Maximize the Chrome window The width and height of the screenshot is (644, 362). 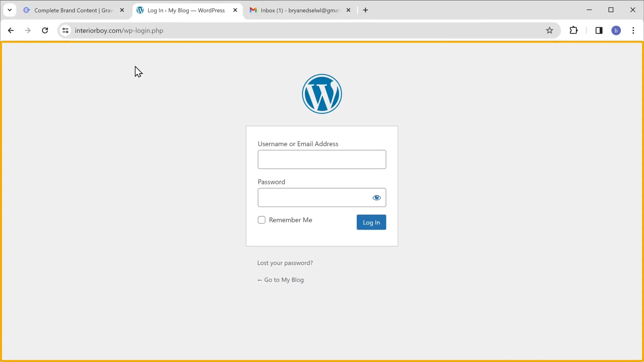point(611,10)
